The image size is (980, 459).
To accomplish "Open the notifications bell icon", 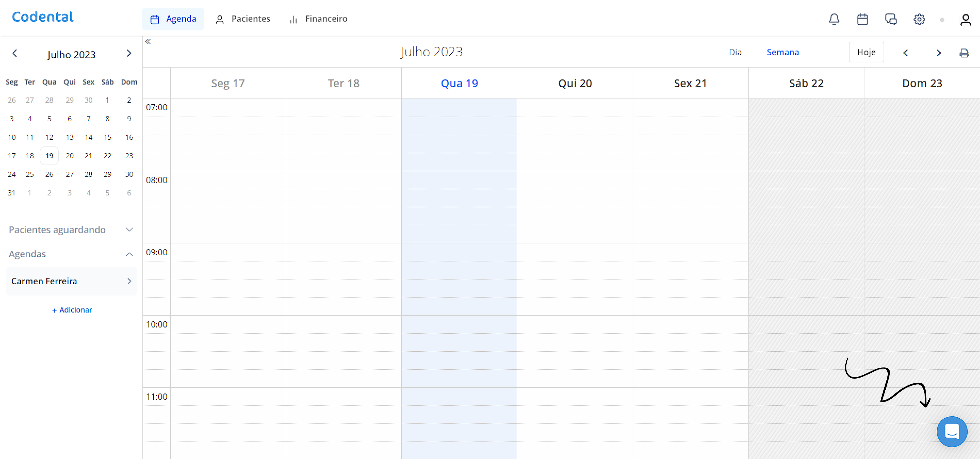I will click(834, 19).
